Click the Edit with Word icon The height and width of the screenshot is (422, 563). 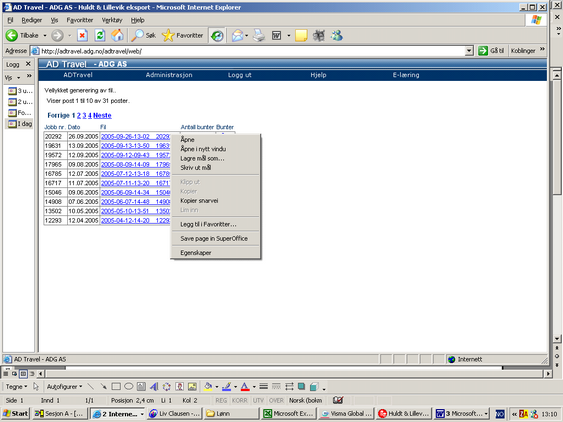276,36
